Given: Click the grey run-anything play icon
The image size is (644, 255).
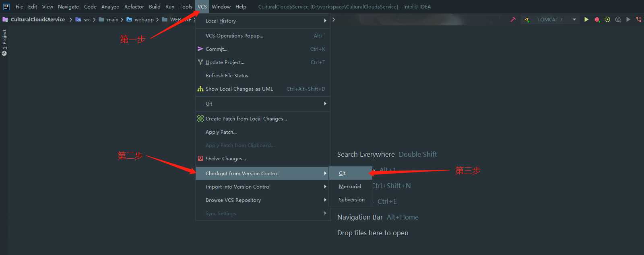Looking at the screenshot, I should coord(628,19).
